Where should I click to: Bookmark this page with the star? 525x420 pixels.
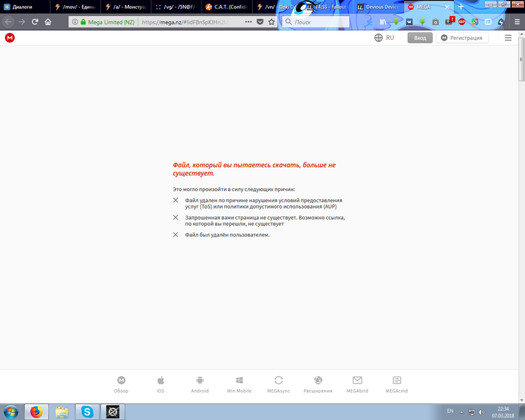click(x=271, y=22)
